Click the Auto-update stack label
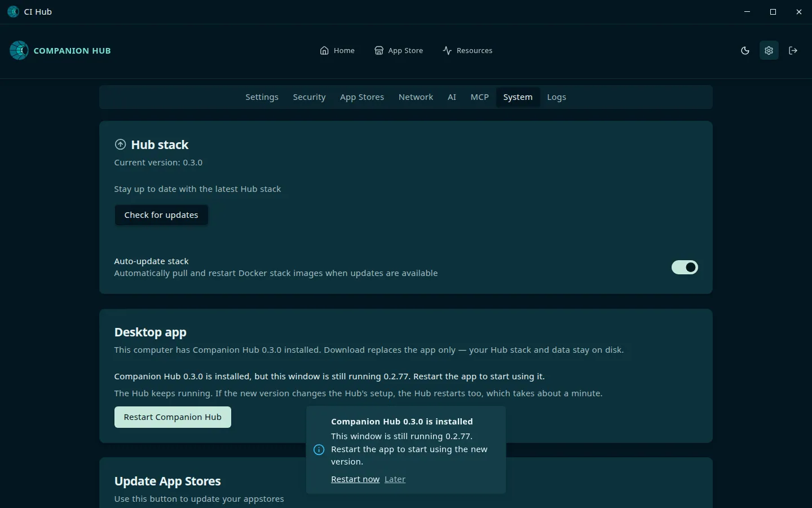 152,261
